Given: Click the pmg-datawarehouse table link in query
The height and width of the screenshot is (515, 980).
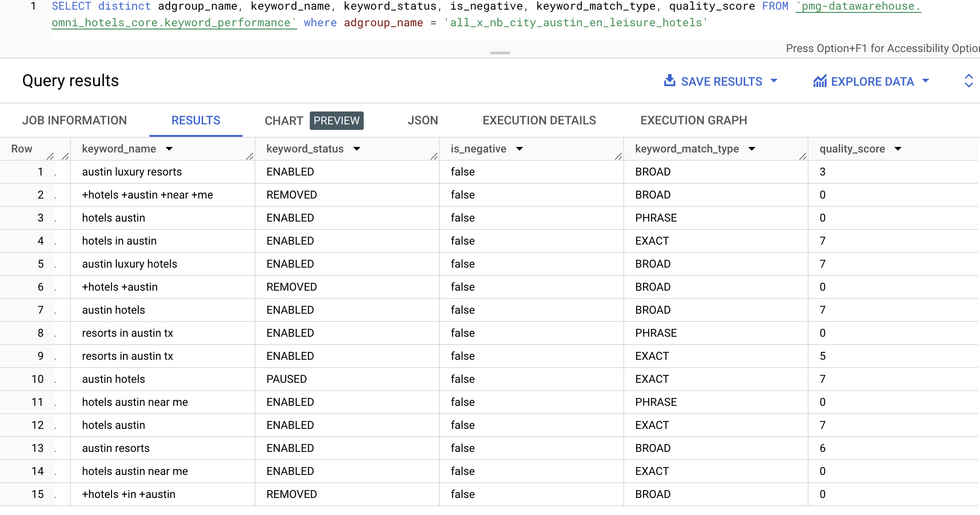Looking at the screenshot, I should (857, 6).
